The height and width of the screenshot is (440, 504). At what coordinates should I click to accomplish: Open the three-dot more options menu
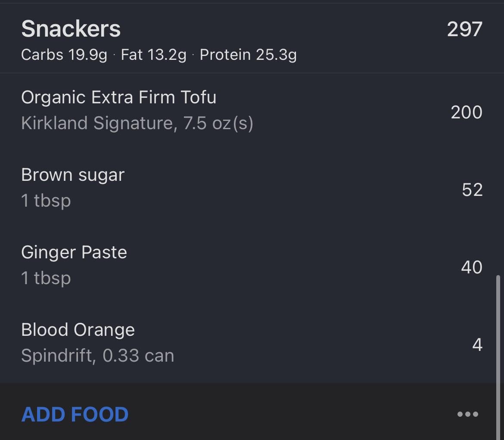coord(467,414)
